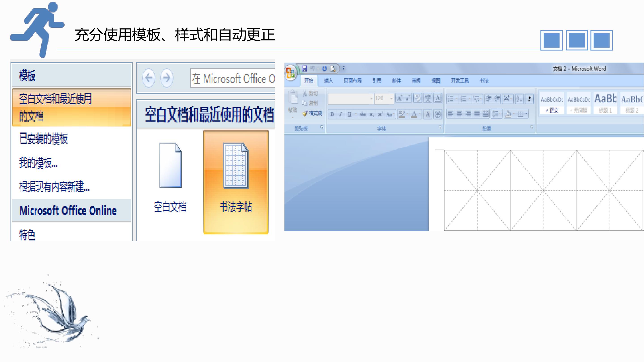Click the Print Preview icon in quick access toolbar
The height and width of the screenshot is (362, 644).
pos(333,68)
